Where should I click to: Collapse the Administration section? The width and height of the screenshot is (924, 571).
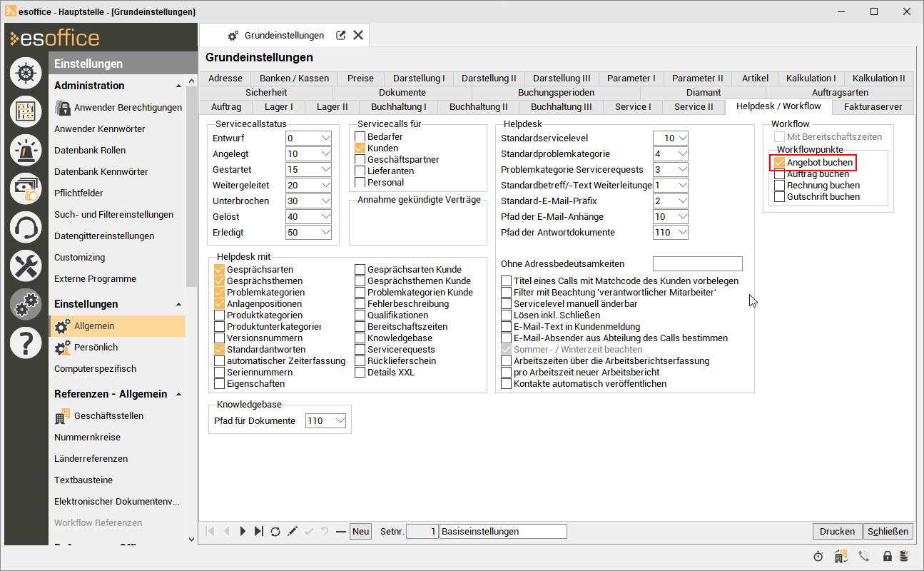pos(178,86)
